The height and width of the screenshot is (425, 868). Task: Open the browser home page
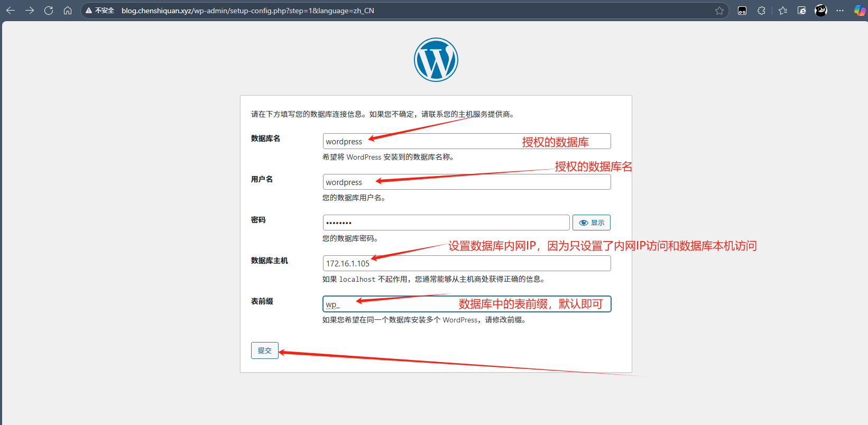[68, 11]
